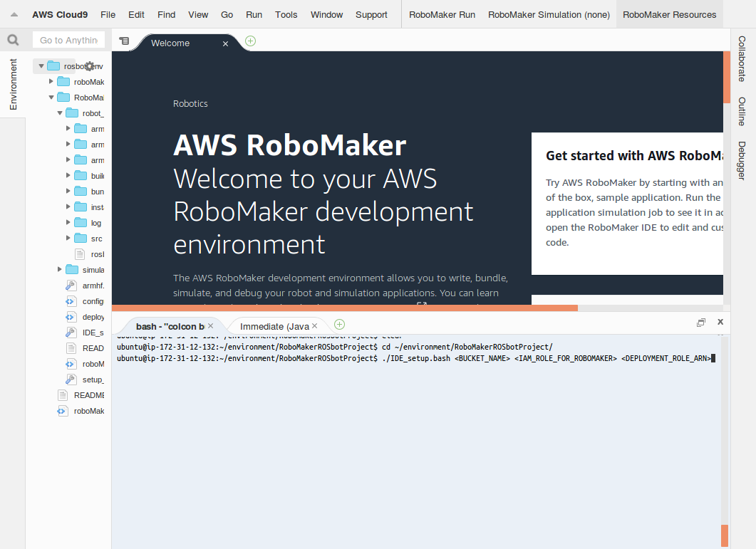Add a new terminal tab with the plus icon

[x=339, y=325]
